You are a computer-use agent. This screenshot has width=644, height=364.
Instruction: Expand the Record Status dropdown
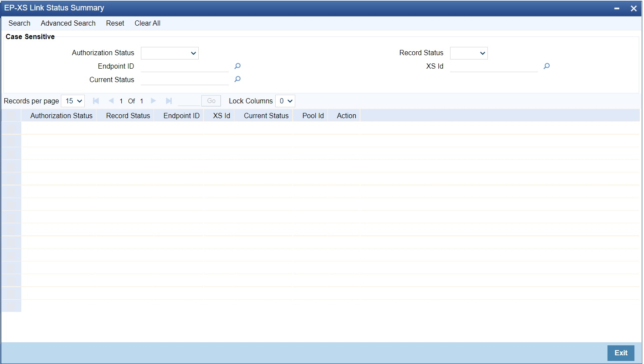pyautogui.click(x=469, y=53)
